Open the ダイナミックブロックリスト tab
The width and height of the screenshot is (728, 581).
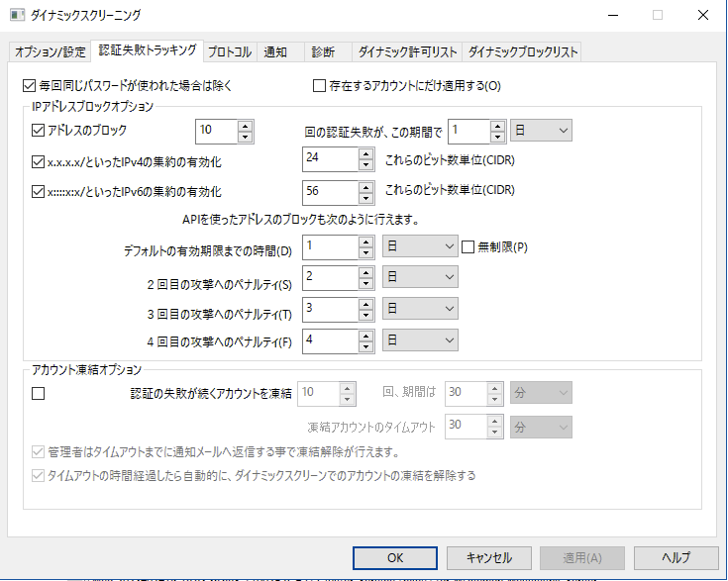click(x=521, y=51)
